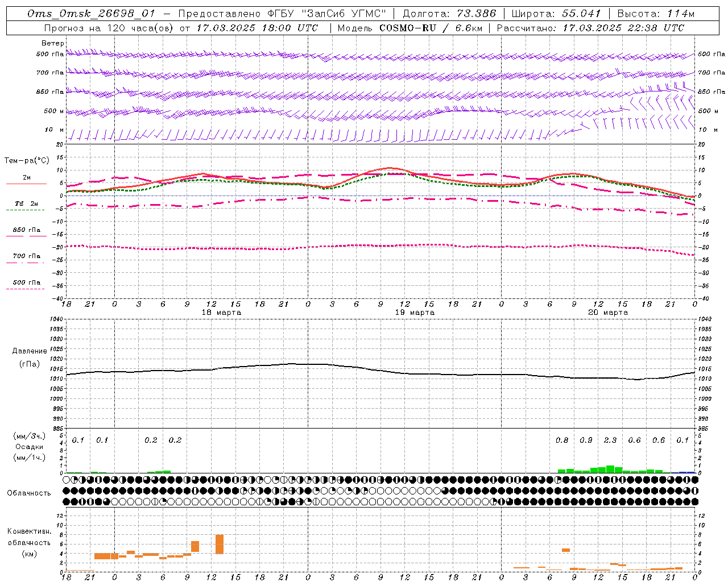Select the Высота: 114м header value

coord(656,14)
